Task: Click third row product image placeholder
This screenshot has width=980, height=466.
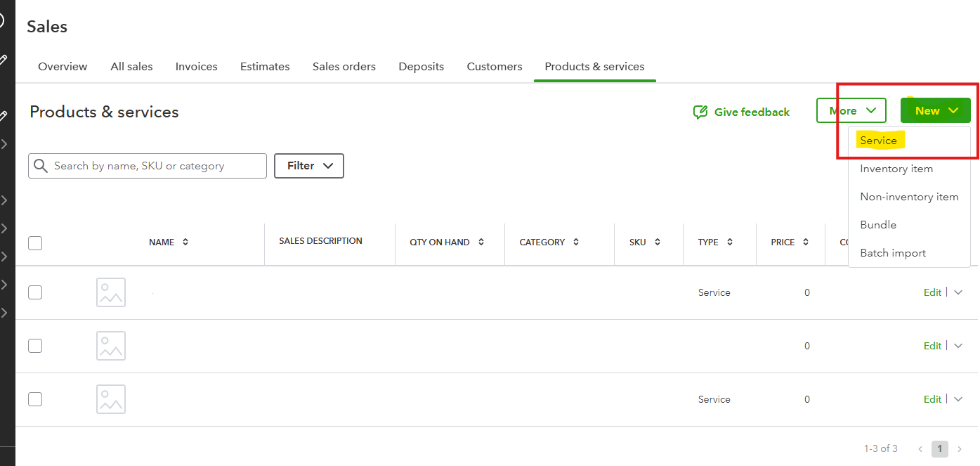Action: coord(111,399)
